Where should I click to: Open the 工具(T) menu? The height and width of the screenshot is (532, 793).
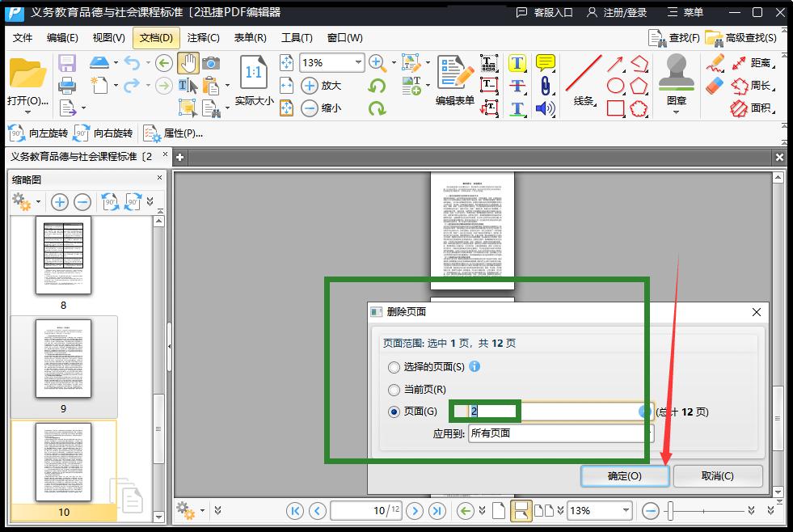297,38
